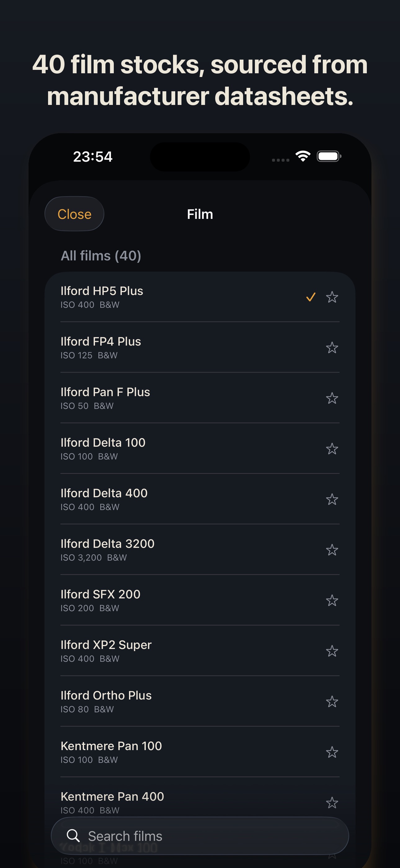The image size is (400, 868).
Task: Select Ilford FP4 Plus film
Action: (x=200, y=347)
